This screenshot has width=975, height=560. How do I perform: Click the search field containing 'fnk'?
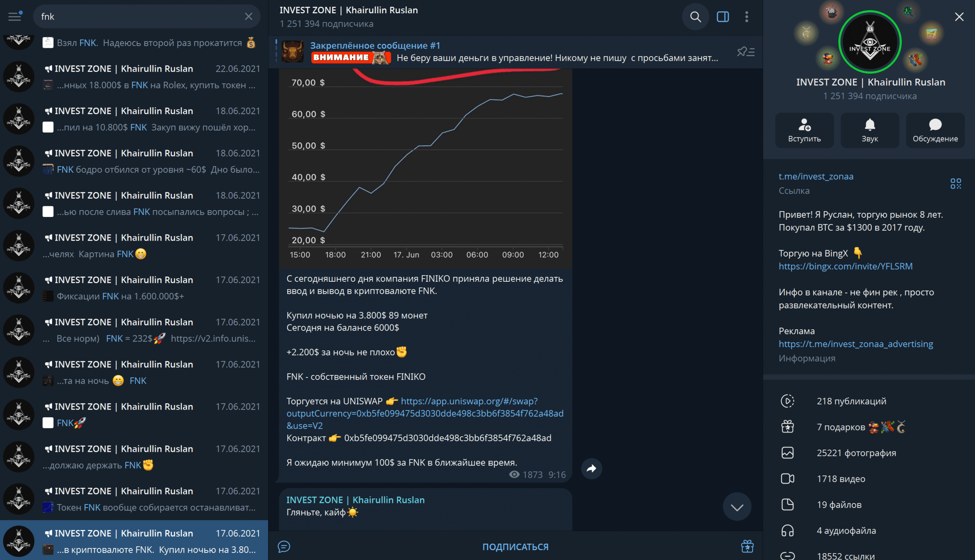click(146, 16)
